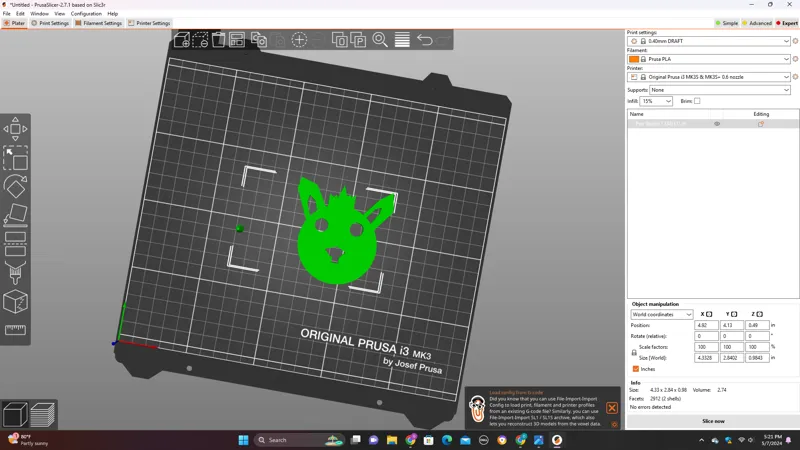Open the Filament Prusa PLA dropdown
The height and width of the screenshot is (450, 800).
(709, 59)
